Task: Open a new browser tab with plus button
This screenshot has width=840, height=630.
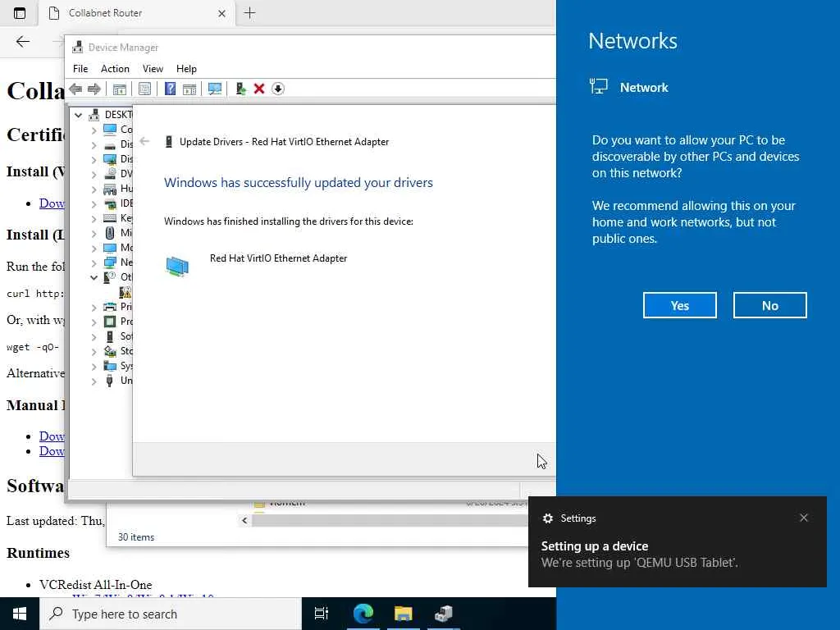Action: click(x=249, y=13)
